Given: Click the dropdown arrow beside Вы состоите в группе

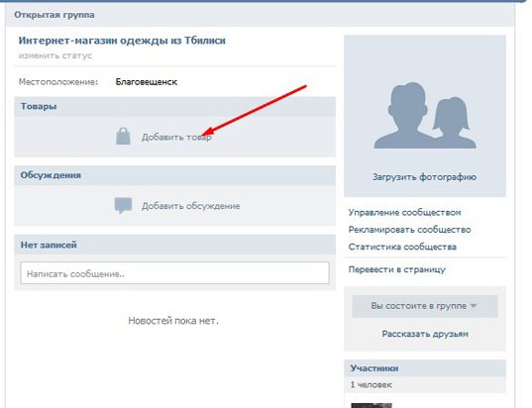Looking at the screenshot, I should click(474, 306).
